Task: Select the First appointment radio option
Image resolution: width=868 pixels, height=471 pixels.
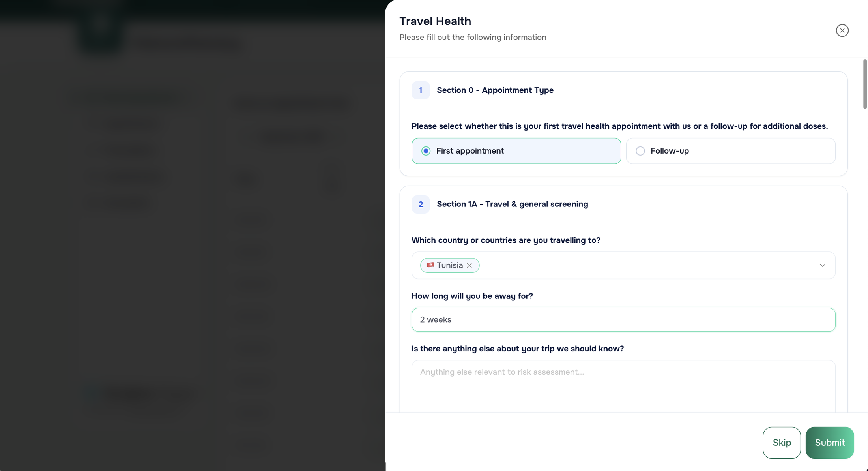Action: point(516,151)
